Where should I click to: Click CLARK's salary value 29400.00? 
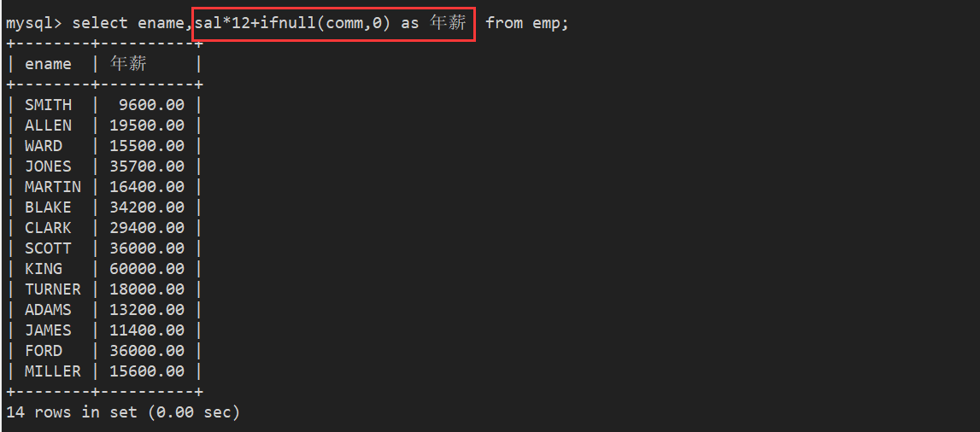(x=147, y=228)
